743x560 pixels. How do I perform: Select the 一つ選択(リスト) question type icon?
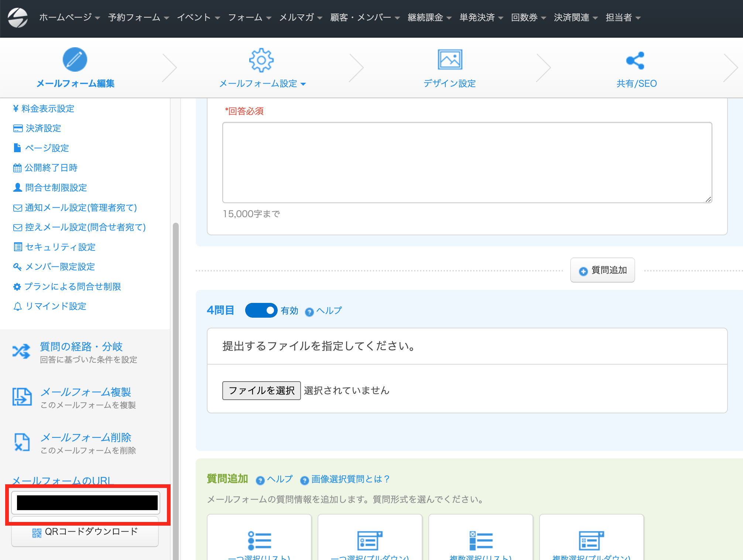coord(259,540)
